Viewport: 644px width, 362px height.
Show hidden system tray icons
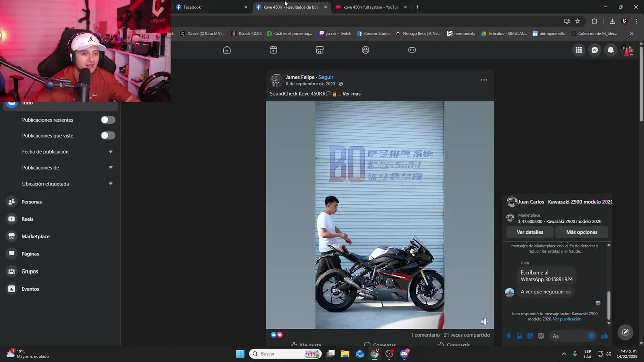tap(563, 354)
